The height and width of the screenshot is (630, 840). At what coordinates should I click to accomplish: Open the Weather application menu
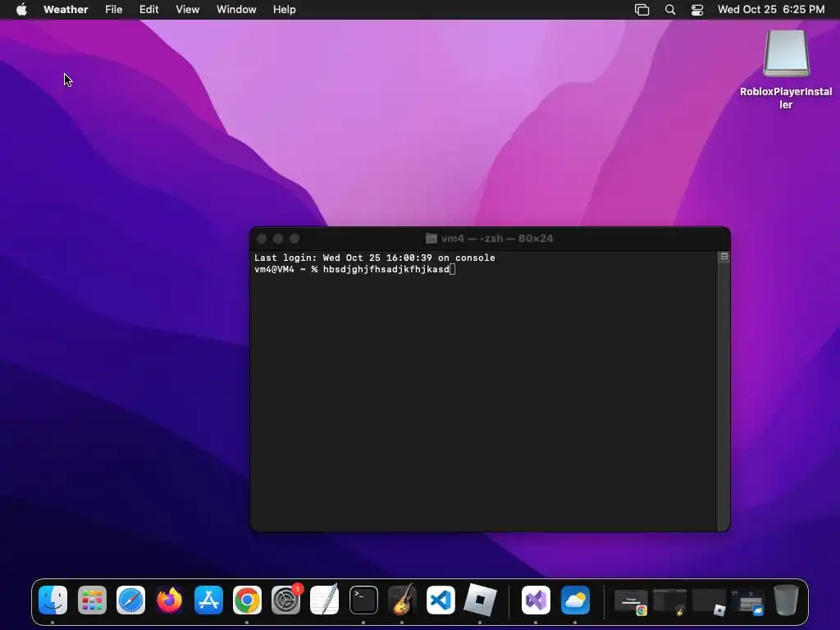[x=66, y=9]
